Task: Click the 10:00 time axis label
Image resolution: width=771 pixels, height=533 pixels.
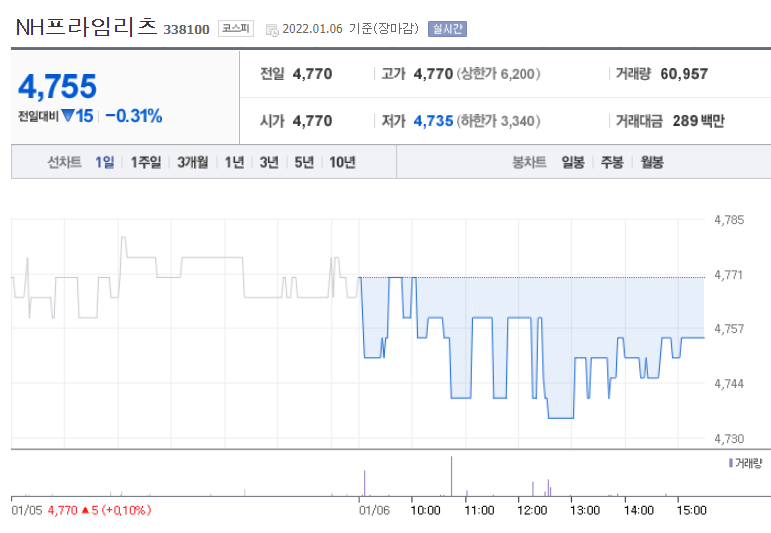Action: click(425, 510)
